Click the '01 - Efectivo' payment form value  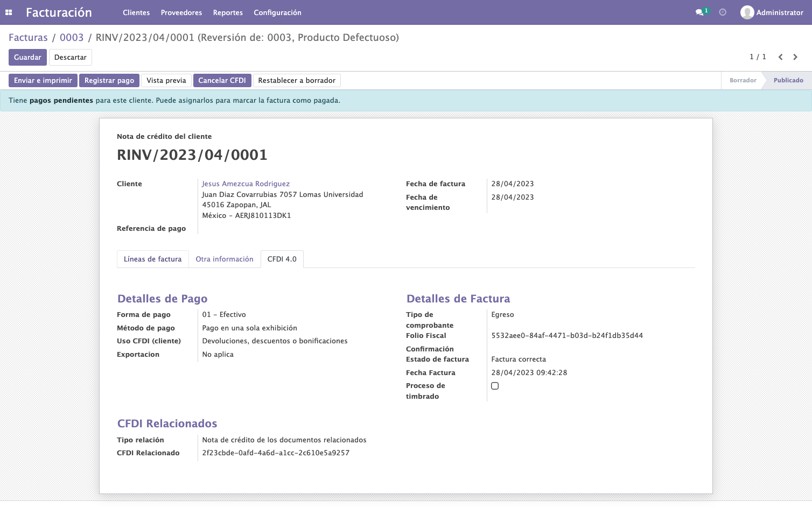tap(224, 315)
